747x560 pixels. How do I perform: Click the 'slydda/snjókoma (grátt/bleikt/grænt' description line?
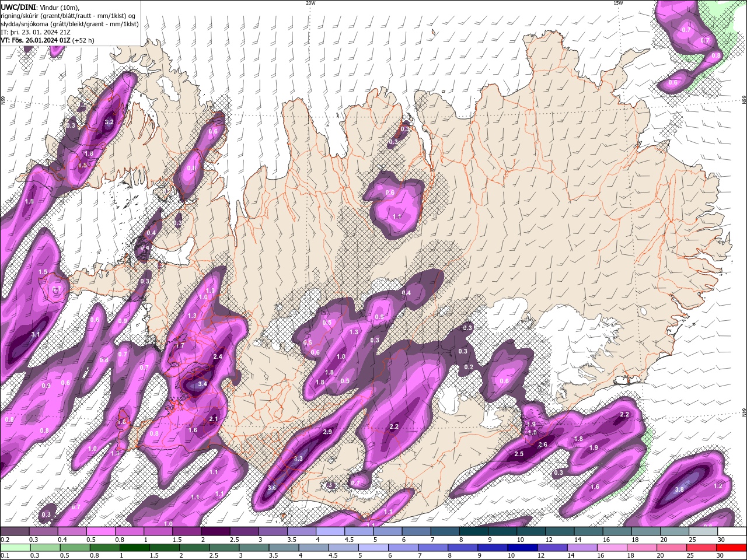pyautogui.click(x=69, y=24)
